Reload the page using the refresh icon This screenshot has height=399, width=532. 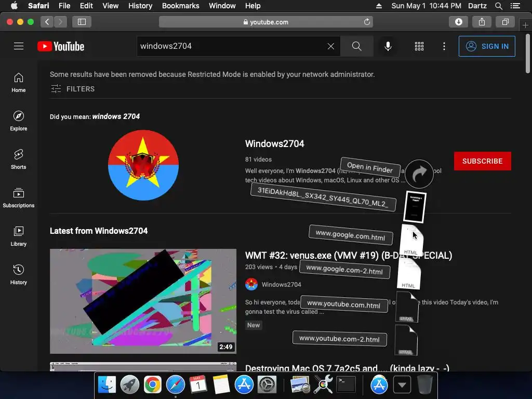[367, 22]
